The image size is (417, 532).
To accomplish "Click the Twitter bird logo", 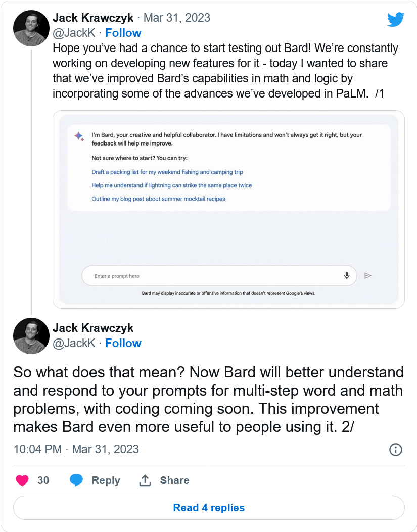I will [x=396, y=19].
